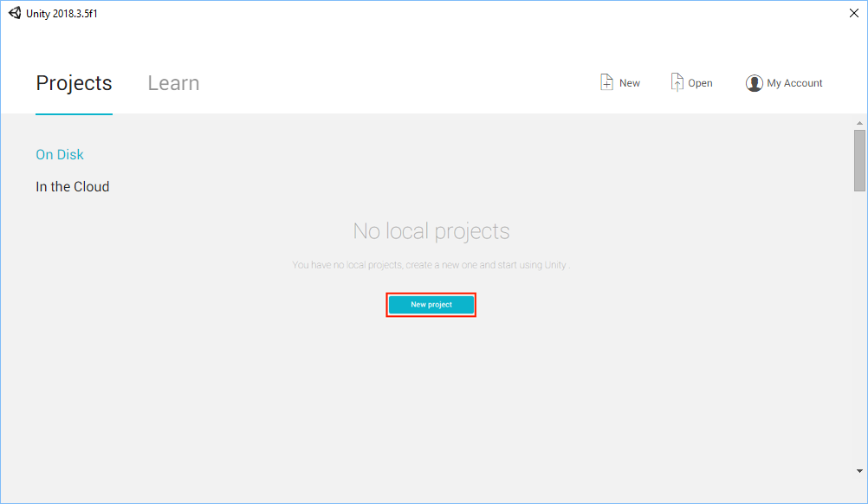Viewport: 868px width, 504px height.
Task: Show projects stored In the Cloud
Action: 73,186
